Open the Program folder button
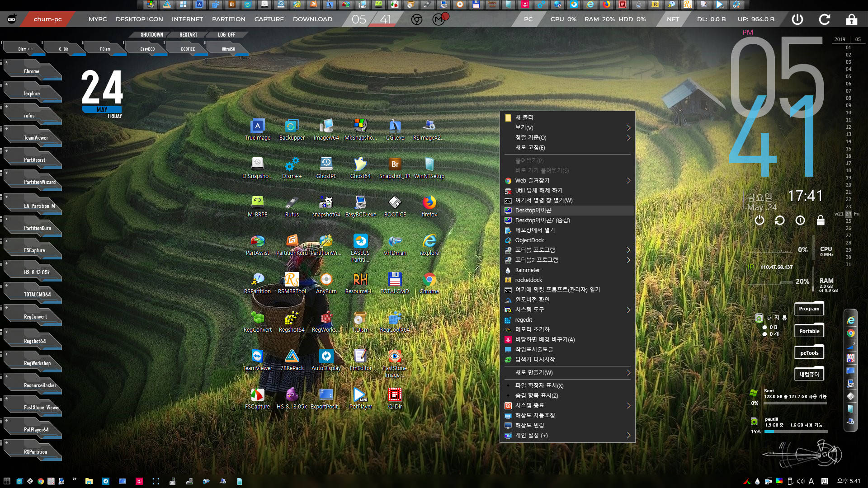 (809, 309)
